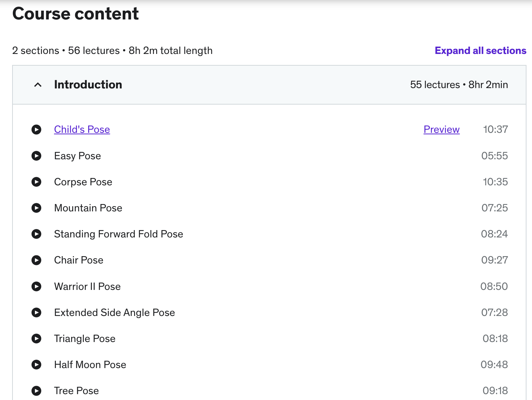Screen dimensions: 532x400
Task: Click the play icon beside Triangle Pose
Action: pos(36,338)
